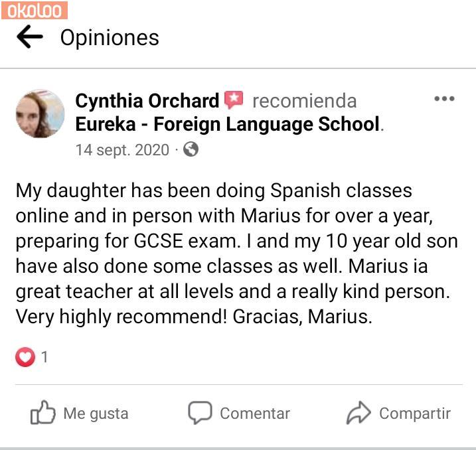This screenshot has width=476, height=450.
Task: Click the red recommendation star badge
Action: pos(234,100)
